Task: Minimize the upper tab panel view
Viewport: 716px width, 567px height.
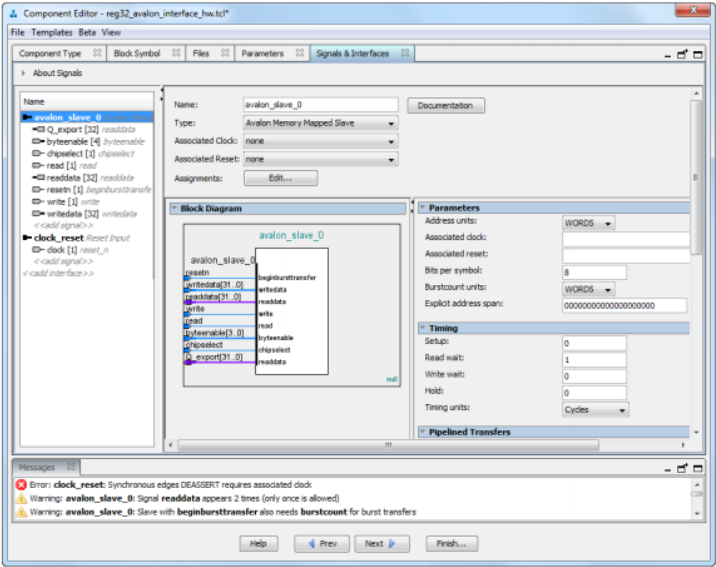Action: pyautogui.click(x=668, y=55)
